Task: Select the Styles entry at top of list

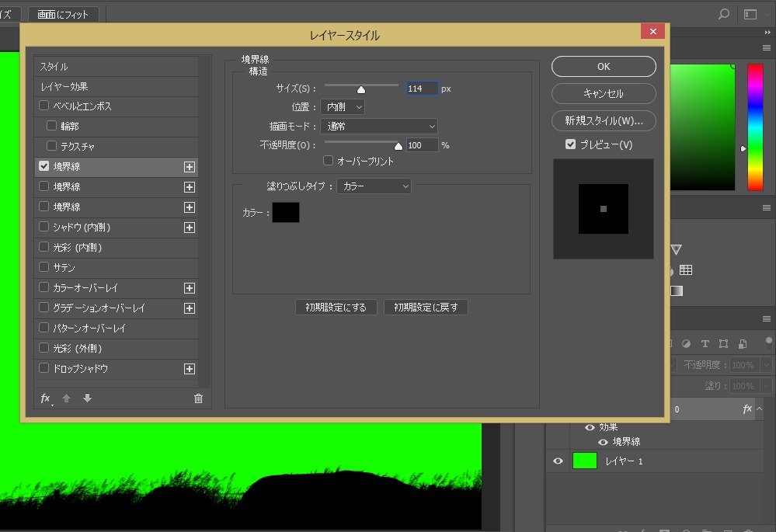Action: [x=54, y=67]
